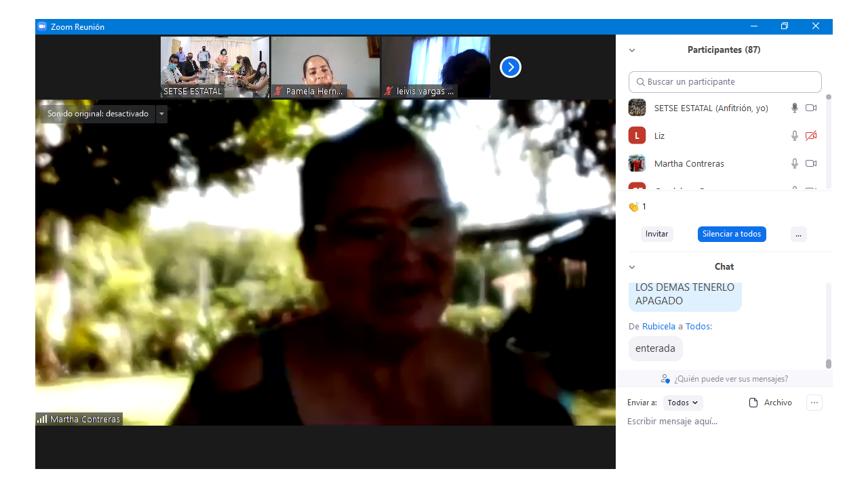The height and width of the screenshot is (488, 868).
Task: Toggle SETSE ESTATAL microphone icon
Action: pos(795,108)
